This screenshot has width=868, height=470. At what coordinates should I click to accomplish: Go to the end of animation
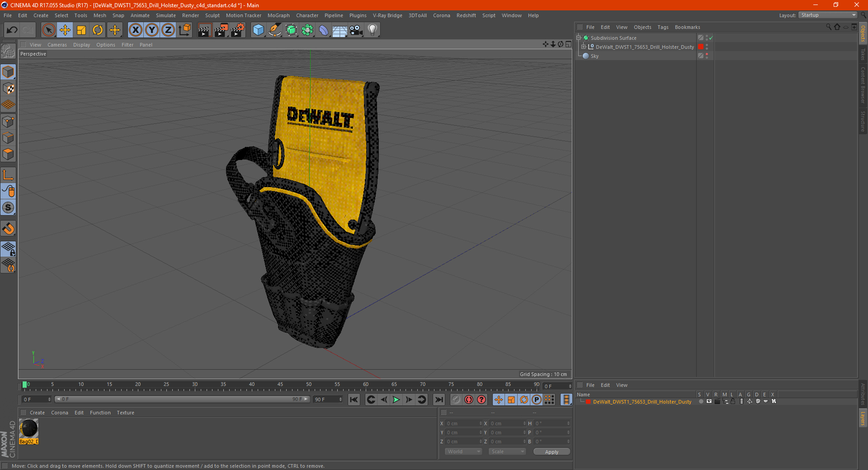point(439,399)
